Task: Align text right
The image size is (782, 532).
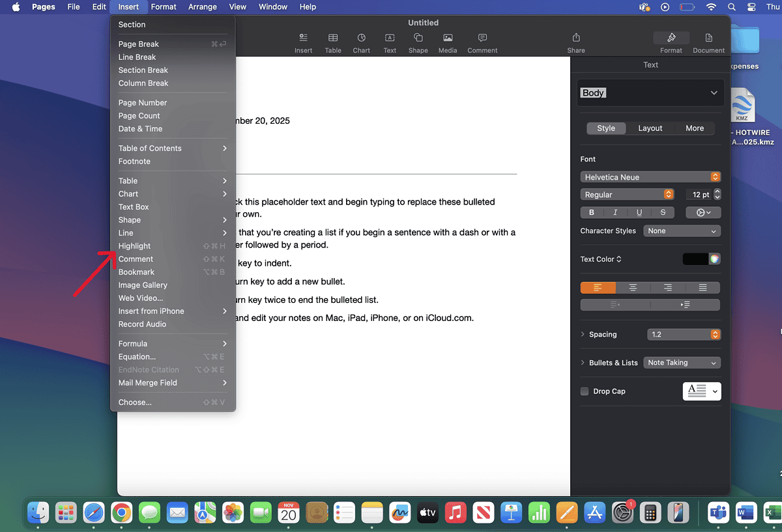Action: tap(668, 287)
